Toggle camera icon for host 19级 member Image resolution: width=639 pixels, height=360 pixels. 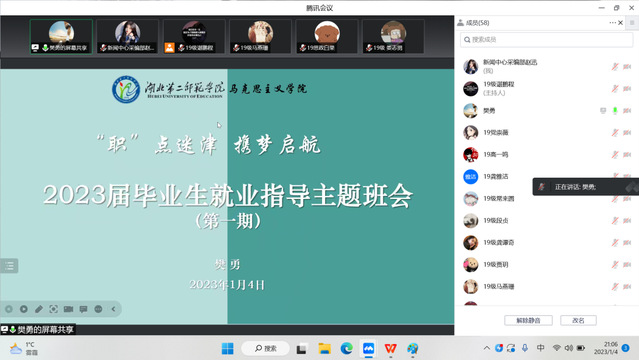pos(627,88)
